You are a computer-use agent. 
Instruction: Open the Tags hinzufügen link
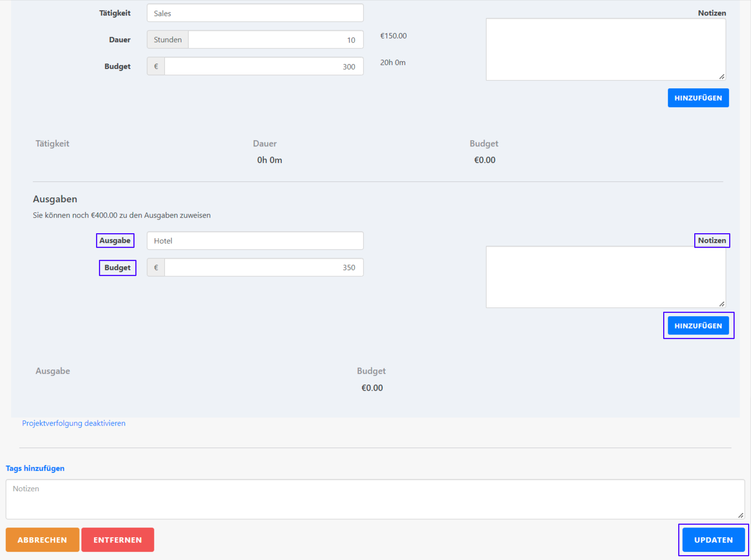[x=35, y=468]
